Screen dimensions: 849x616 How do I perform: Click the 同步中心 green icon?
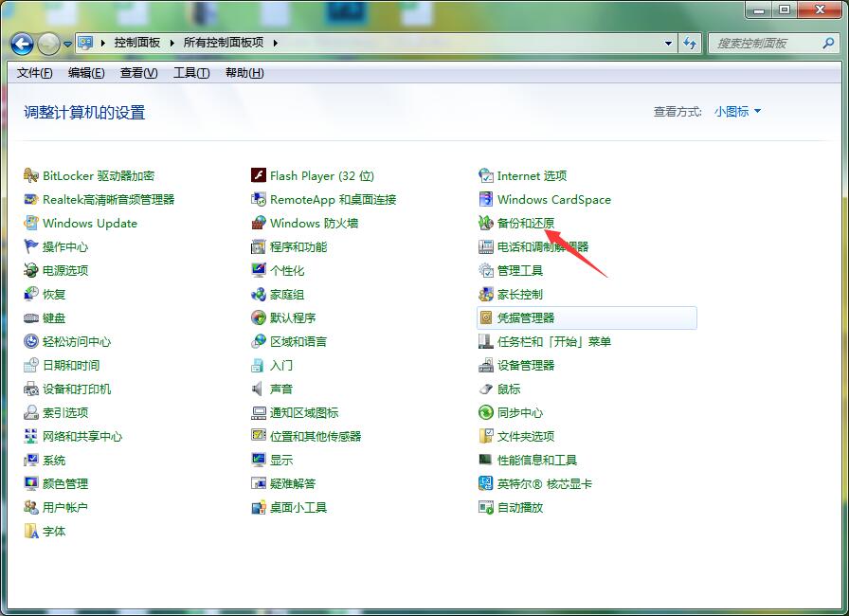click(x=486, y=412)
